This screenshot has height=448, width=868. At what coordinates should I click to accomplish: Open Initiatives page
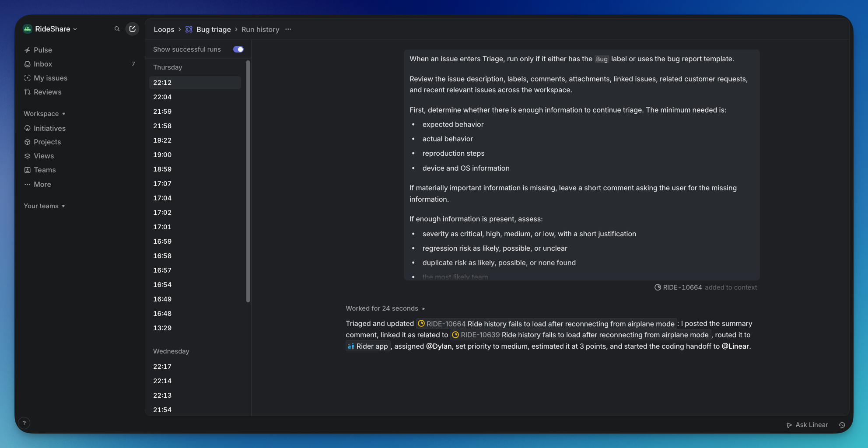[49, 128]
